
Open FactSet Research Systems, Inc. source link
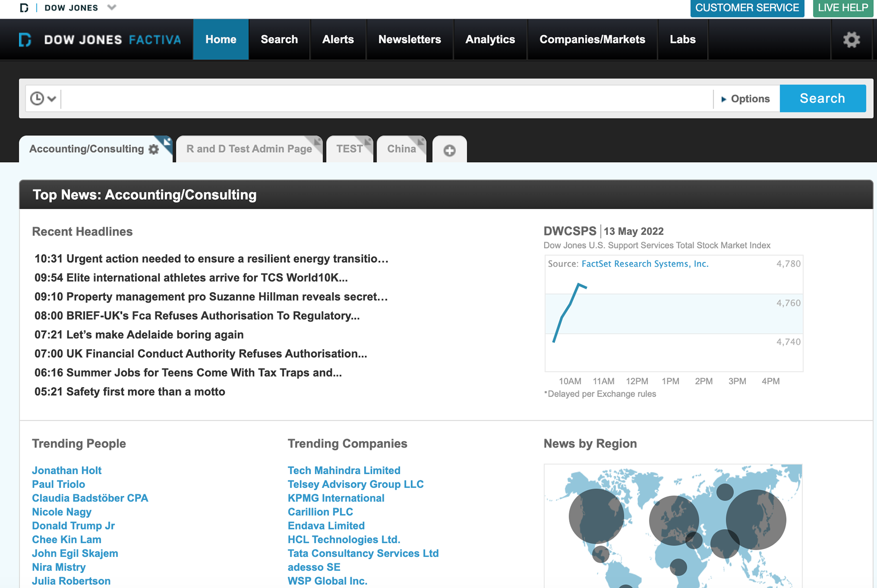tap(645, 264)
